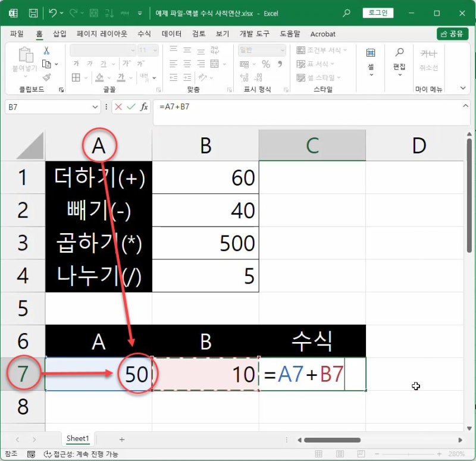Switch to the 페이지 레이아웃 tab

pos(102,34)
